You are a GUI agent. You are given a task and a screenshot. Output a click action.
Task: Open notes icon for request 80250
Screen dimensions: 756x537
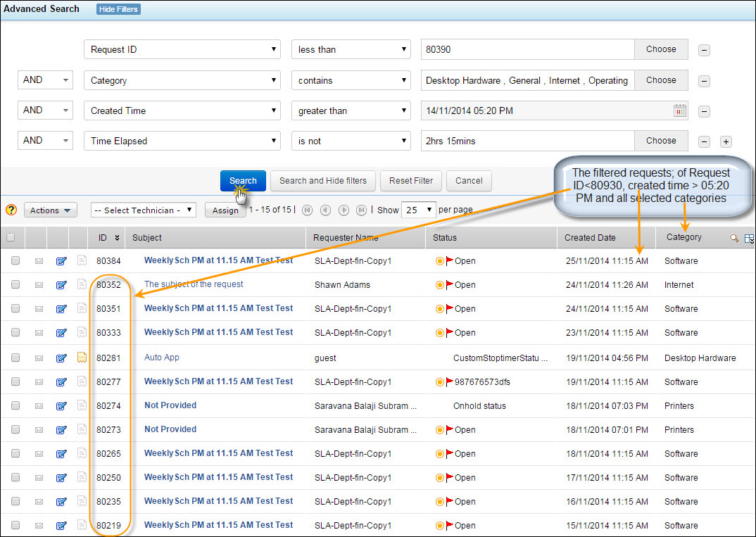[82, 477]
